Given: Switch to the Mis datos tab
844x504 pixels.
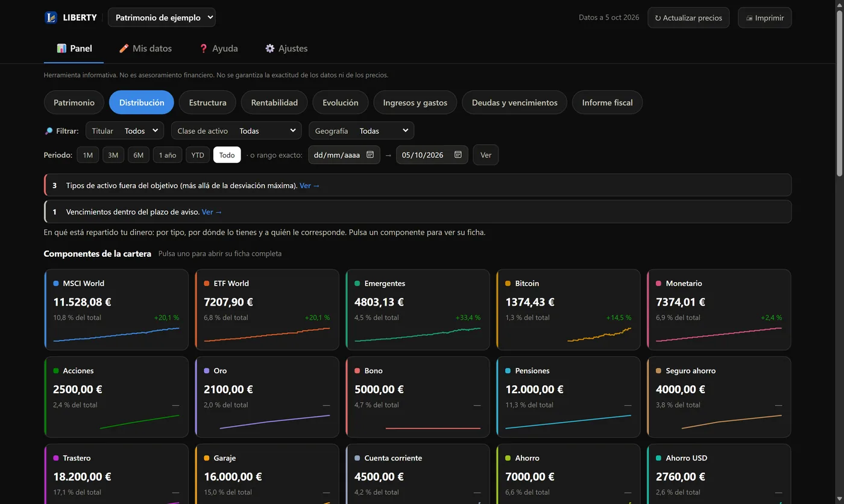Looking at the screenshot, I should (x=145, y=48).
